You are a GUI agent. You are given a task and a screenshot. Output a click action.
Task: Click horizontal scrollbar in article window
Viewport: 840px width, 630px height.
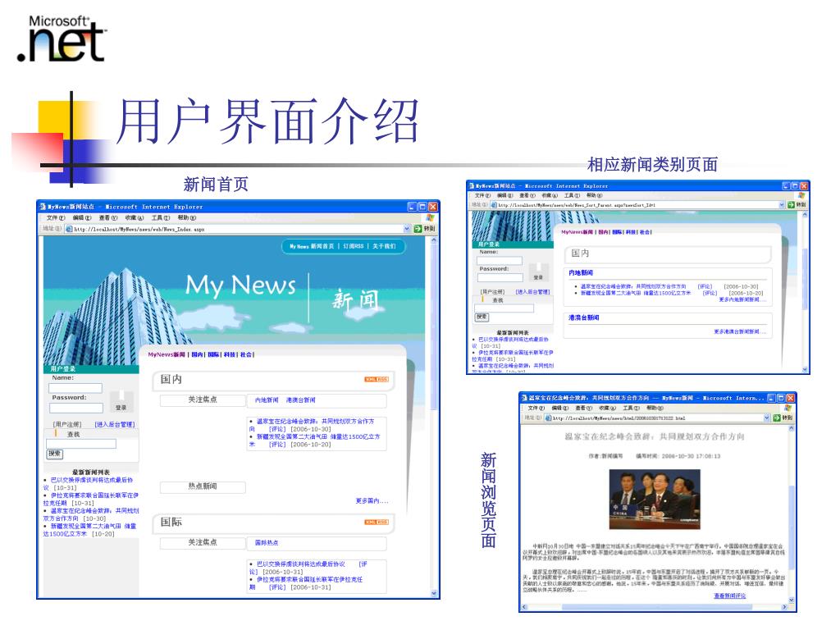[654, 607]
